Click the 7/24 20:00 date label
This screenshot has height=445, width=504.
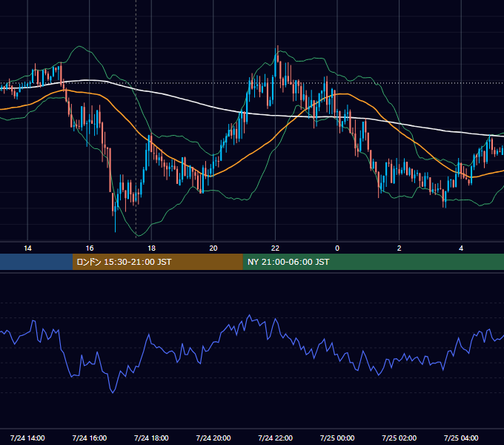pos(213,438)
